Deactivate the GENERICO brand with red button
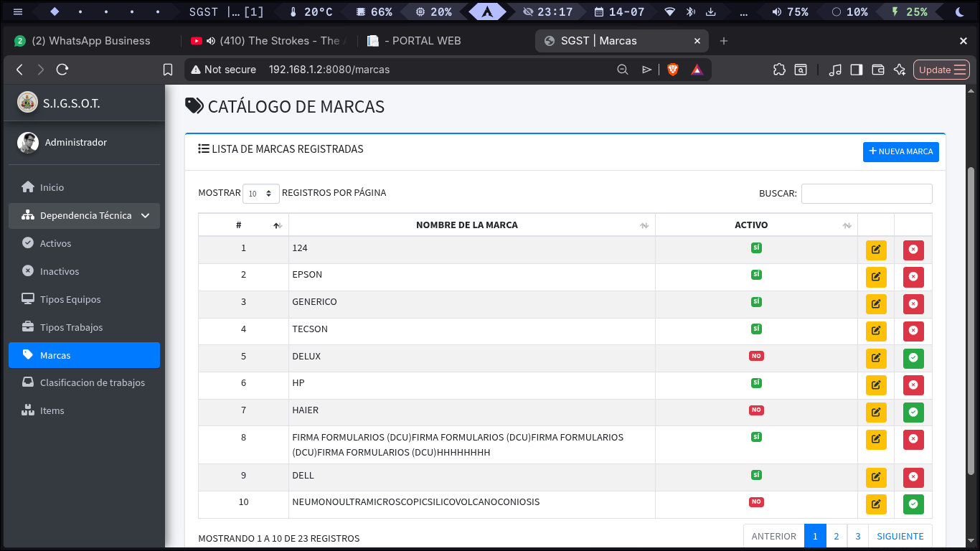Viewport: 980px width, 551px height. 913,304
